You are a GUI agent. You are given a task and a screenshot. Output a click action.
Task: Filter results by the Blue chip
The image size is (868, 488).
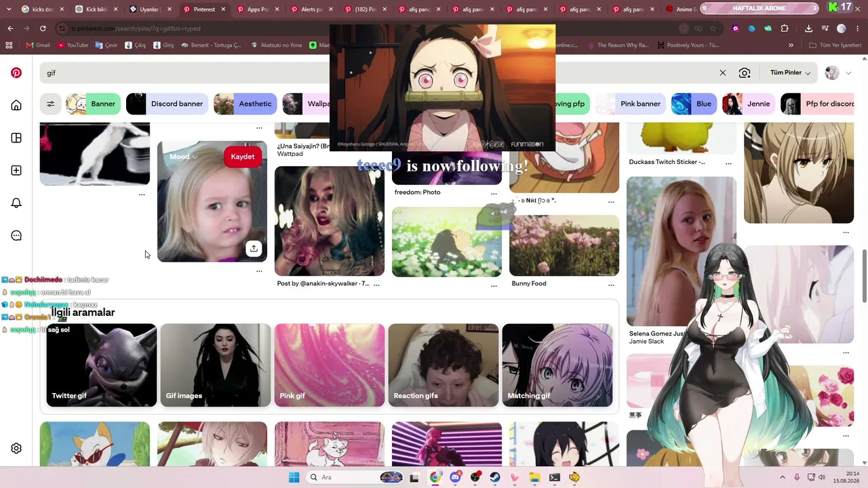click(x=694, y=104)
